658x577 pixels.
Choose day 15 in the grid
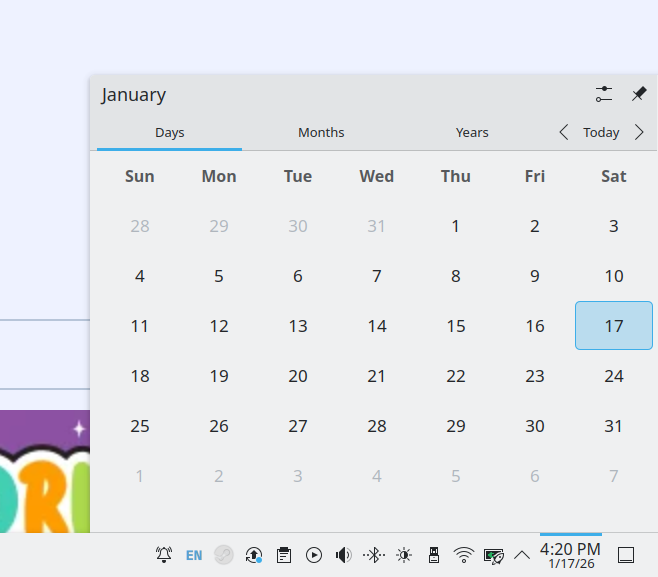pyautogui.click(x=456, y=326)
